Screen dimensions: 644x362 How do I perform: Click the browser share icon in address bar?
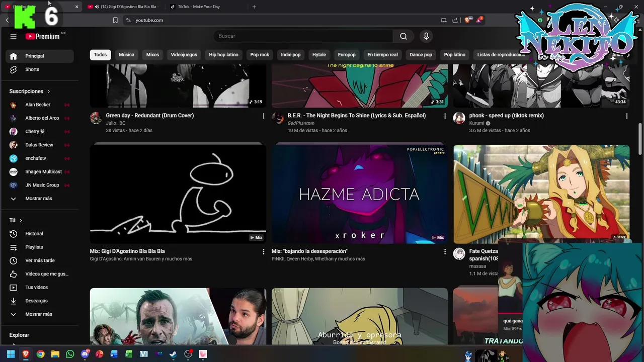(455, 20)
